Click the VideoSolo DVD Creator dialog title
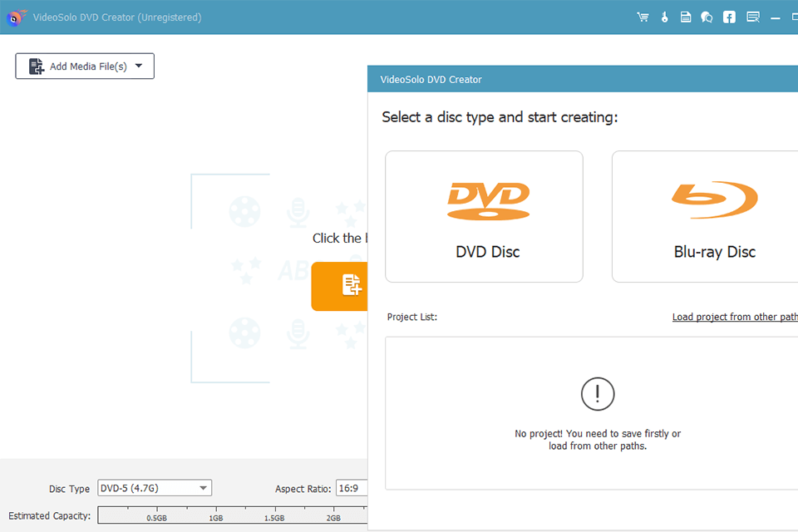The image size is (798, 532). [430, 80]
